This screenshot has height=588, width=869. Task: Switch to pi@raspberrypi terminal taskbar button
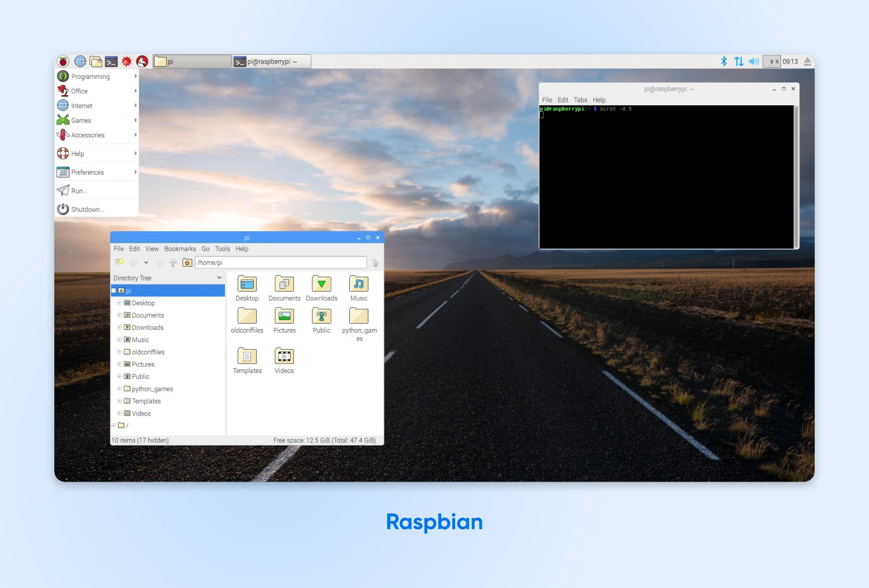pyautogui.click(x=272, y=61)
